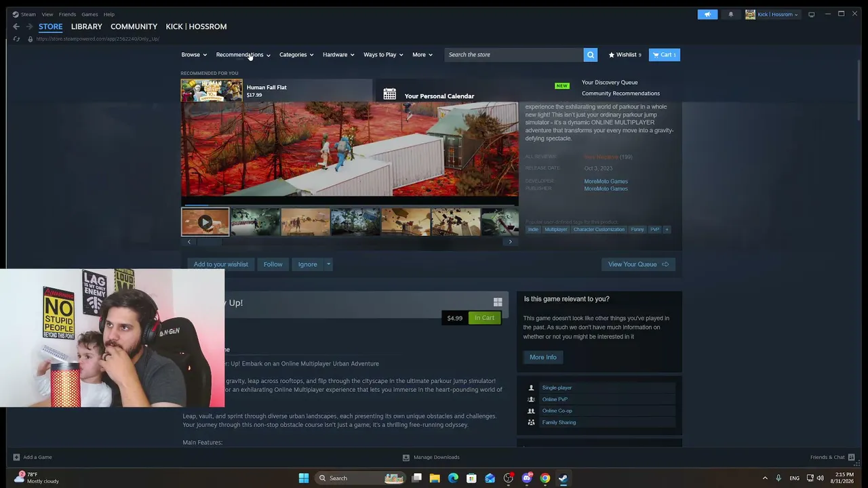Open the MoreMoto Games developer link
This screenshot has width=868, height=488.
point(606,181)
